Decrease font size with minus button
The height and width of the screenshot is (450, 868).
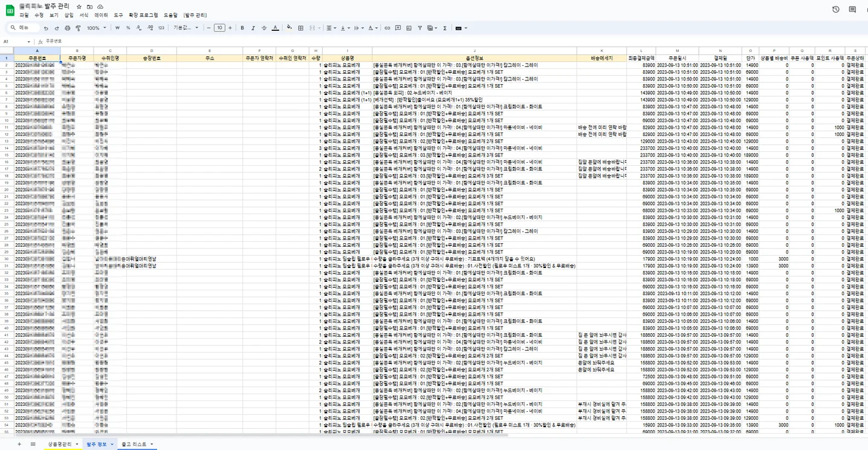209,28
